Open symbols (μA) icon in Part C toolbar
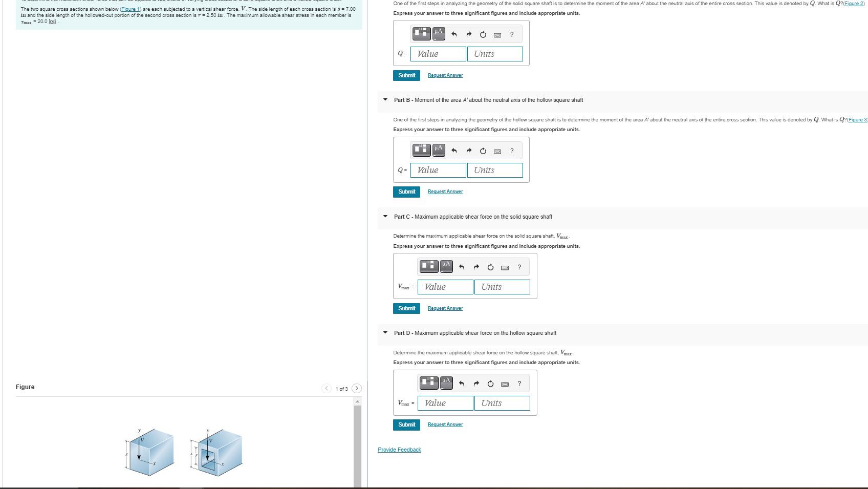The image size is (868, 489). tap(446, 266)
